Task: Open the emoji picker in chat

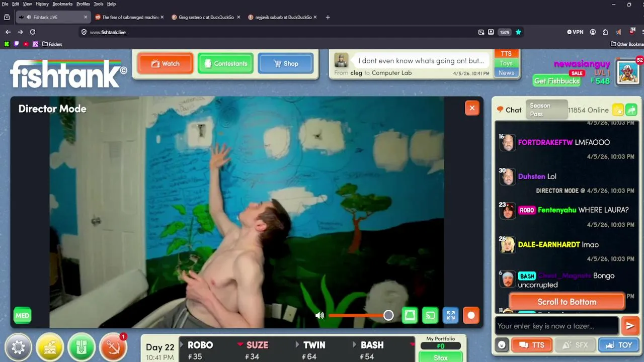Action: [x=502, y=345]
